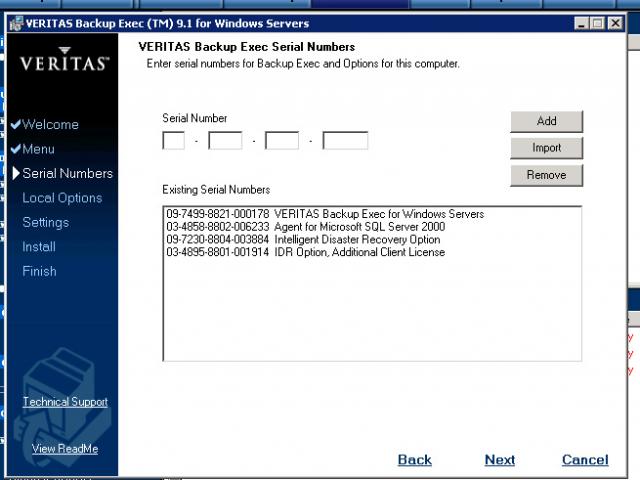640x480 pixels.
Task: Click the Add serial number button
Action: point(547,121)
